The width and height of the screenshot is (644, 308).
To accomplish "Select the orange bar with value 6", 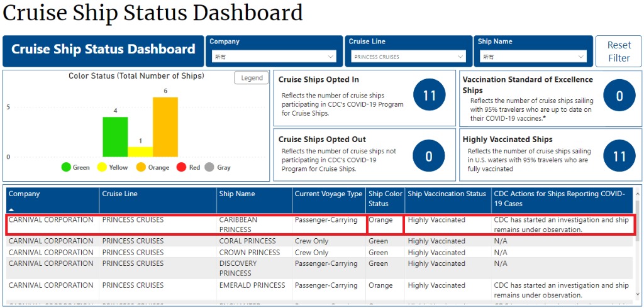I will tap(165, 127).
